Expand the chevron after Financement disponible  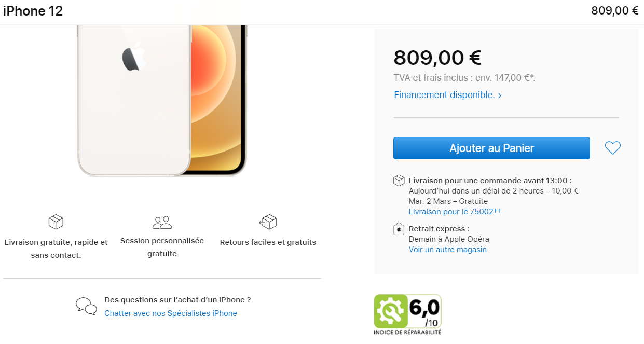[500, 95]
